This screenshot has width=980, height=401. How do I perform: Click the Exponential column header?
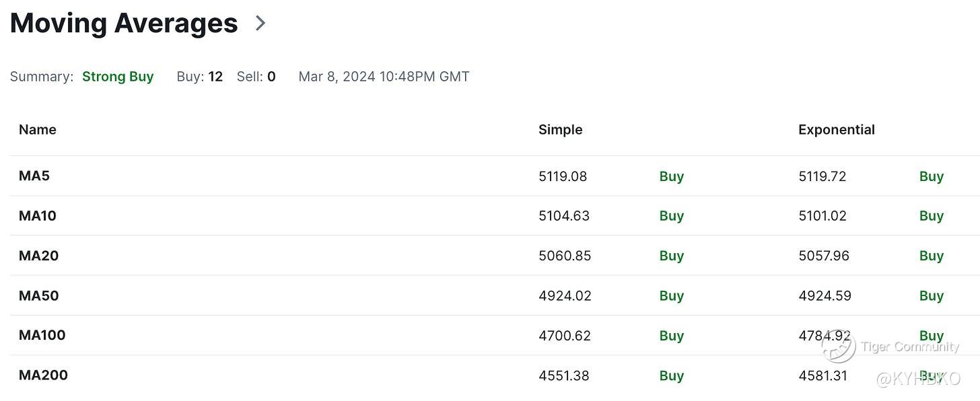(837, 130)
